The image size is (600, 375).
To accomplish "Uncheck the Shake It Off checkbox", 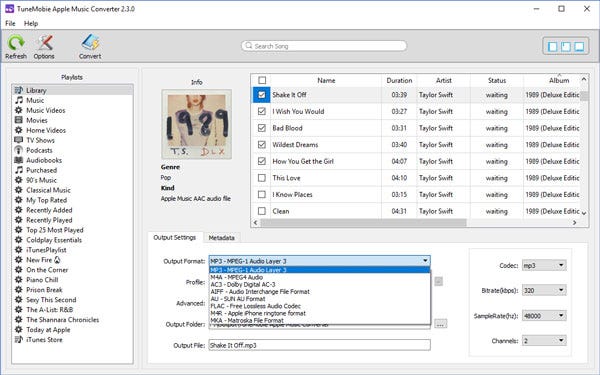I will coord(262,95).
